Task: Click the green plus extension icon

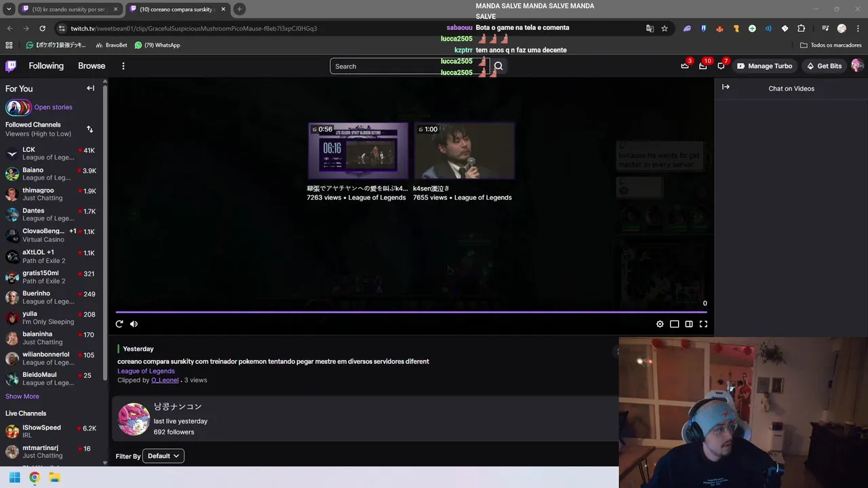Action: (752, 28)
